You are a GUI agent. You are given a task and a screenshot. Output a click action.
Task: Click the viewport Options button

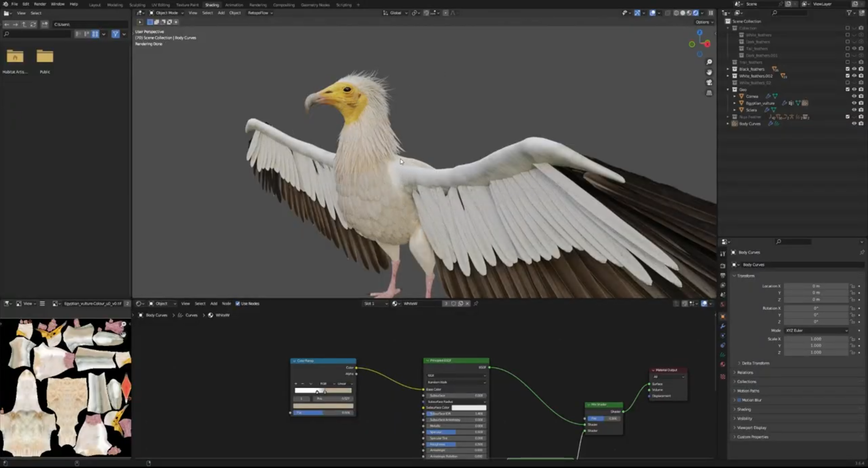[x=704, y=22]
